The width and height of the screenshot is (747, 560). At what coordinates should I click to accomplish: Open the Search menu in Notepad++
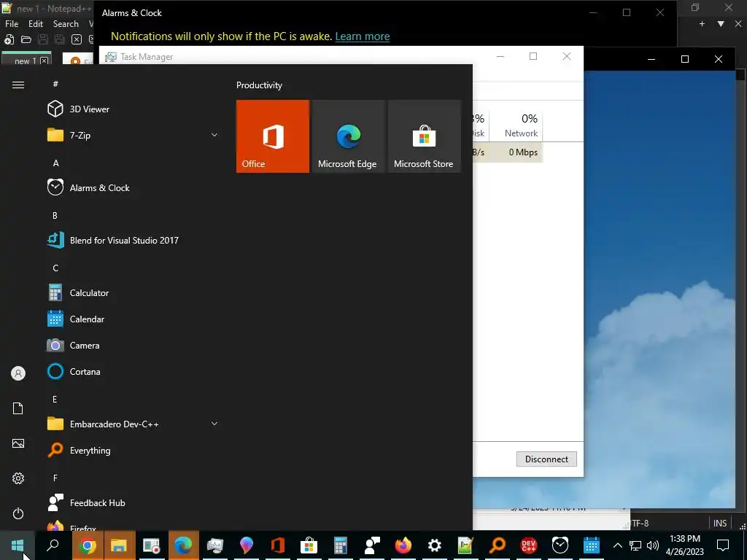pyautogui.click(x=66, y=24)
